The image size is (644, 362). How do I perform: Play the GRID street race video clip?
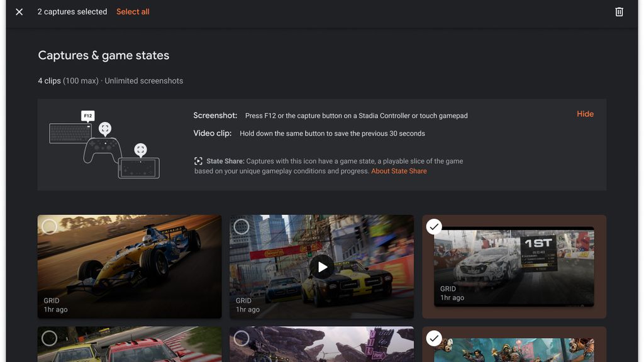coord(321,266)
